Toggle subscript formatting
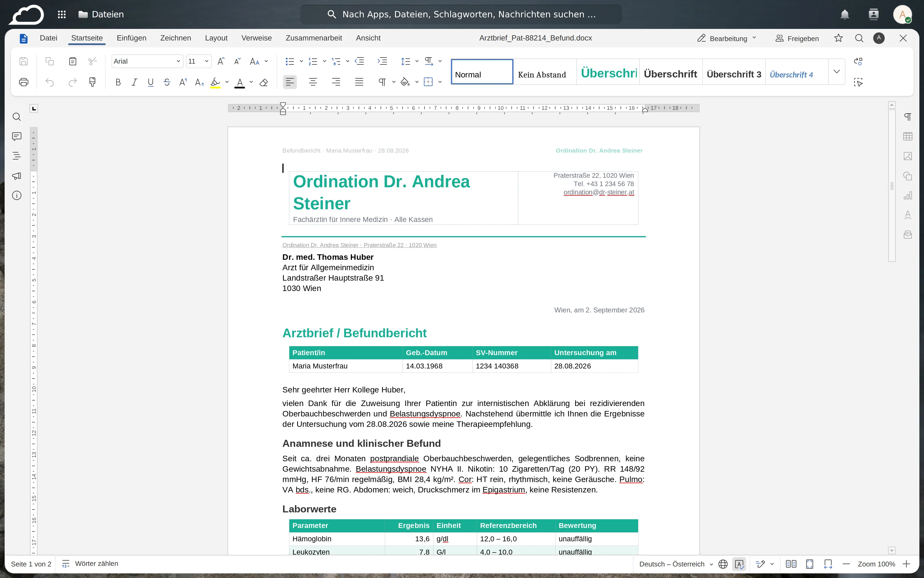Viewport: 924px width, 578px height. 199,82
